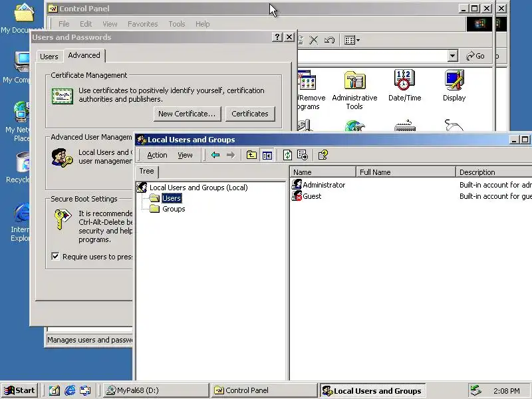Click the Show Desktop quick launch icon
532x399 pixels.
54,390
